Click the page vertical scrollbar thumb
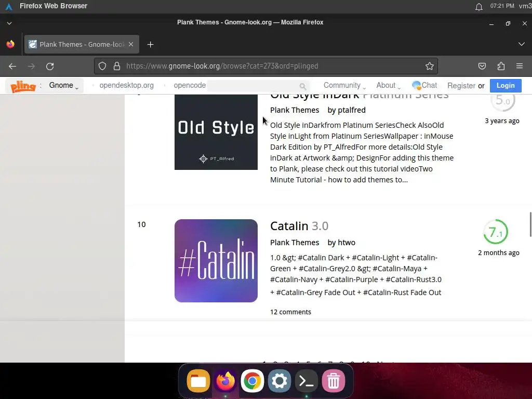This screenshot has width=532, height=399. tap(530, 224)
